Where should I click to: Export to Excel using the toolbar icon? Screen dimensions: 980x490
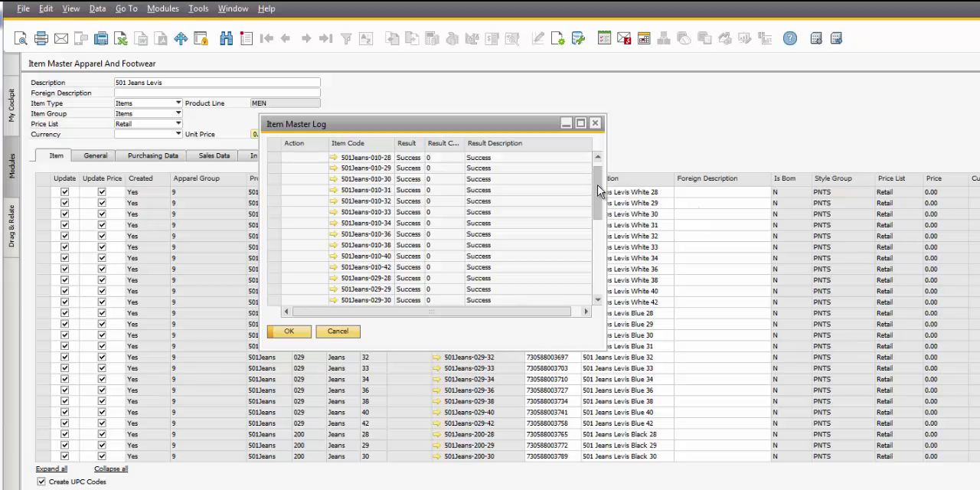point(121,38)
